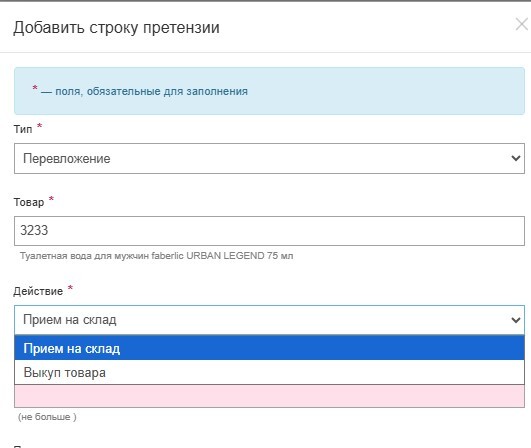Click the Товар field label
The image size is (531, 448).
29,202
